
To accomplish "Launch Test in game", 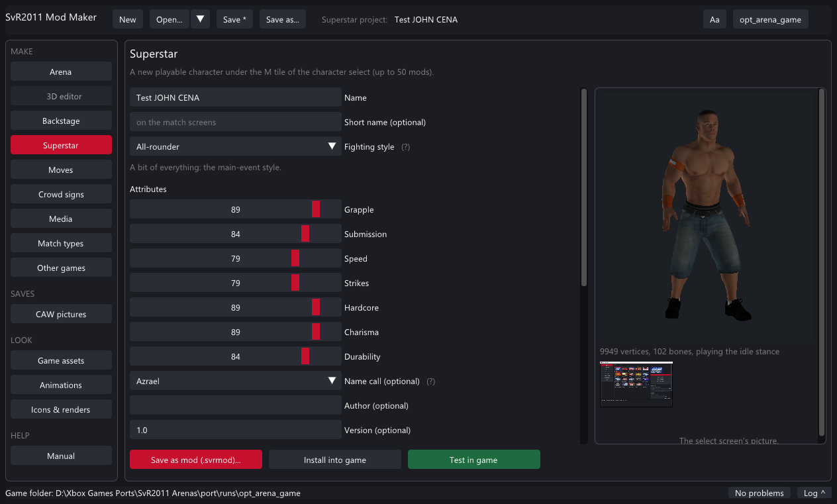I will (474, 460).
